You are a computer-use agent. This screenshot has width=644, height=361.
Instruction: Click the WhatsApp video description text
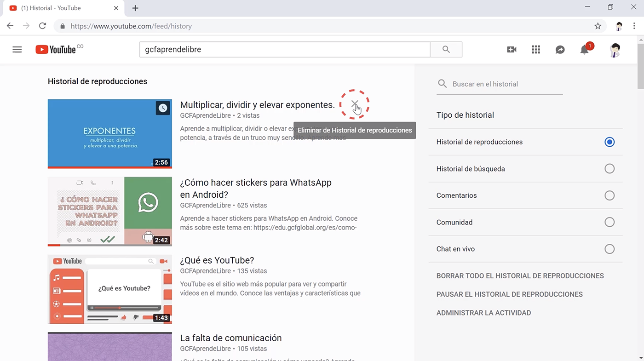(x=269, y=223)
